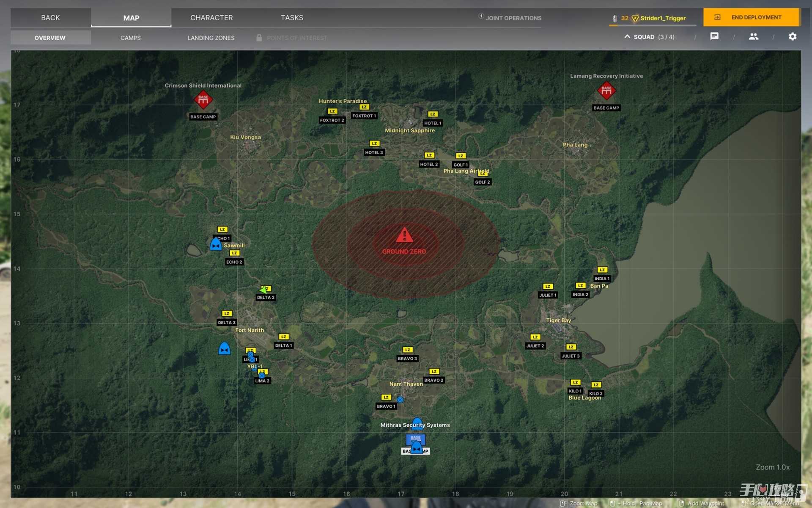Select the GOLF 1 landing zone
Image resolution: width=812 pixels, height=508 pixels.
click(461, 160)
